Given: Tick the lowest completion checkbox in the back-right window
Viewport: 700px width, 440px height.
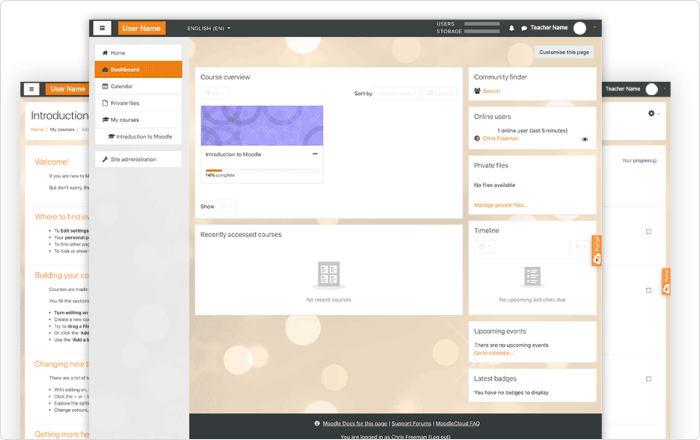Looking at the screenshot, I should coord(649,379).
